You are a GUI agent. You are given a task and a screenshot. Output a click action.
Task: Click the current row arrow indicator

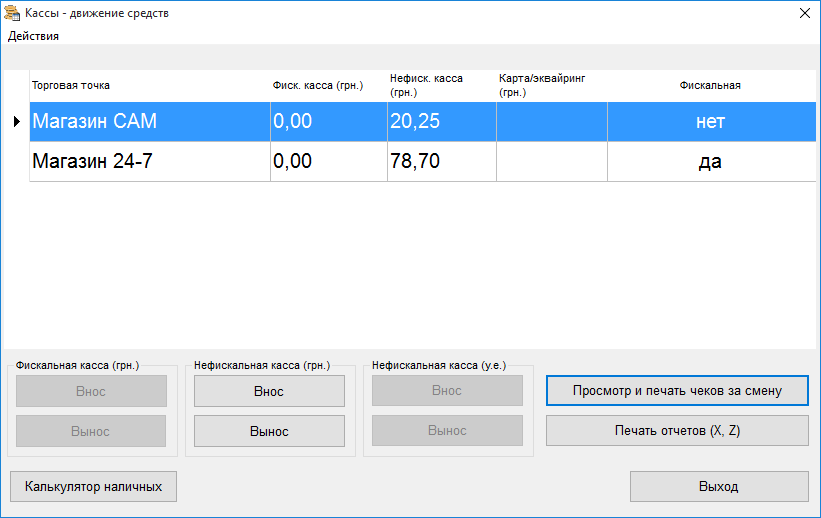16,122
